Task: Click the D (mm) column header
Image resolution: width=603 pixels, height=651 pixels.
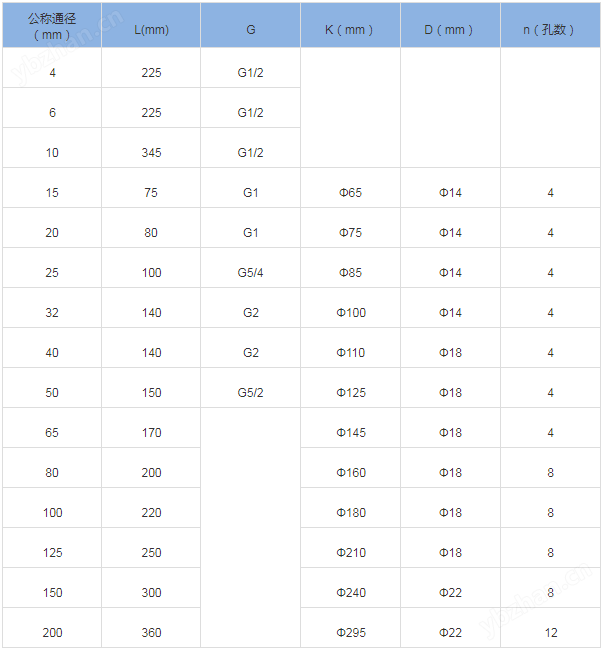Action: coord(450,30)
